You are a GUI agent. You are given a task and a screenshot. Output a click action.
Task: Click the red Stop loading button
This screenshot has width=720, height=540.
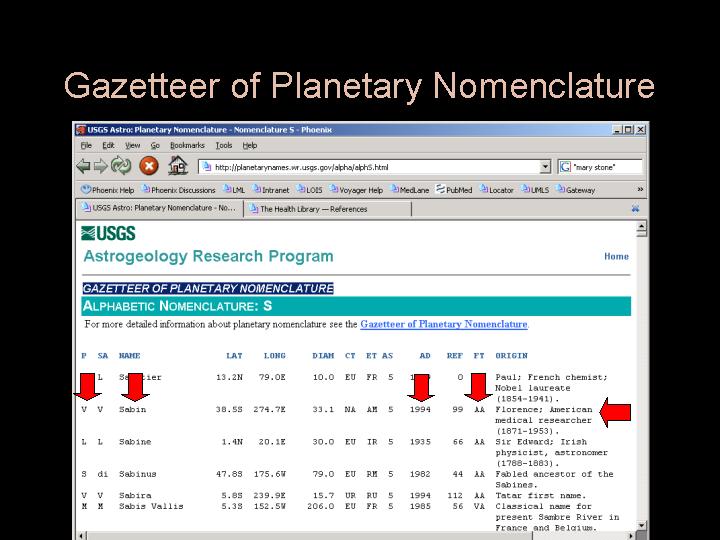tap(149, 167)
